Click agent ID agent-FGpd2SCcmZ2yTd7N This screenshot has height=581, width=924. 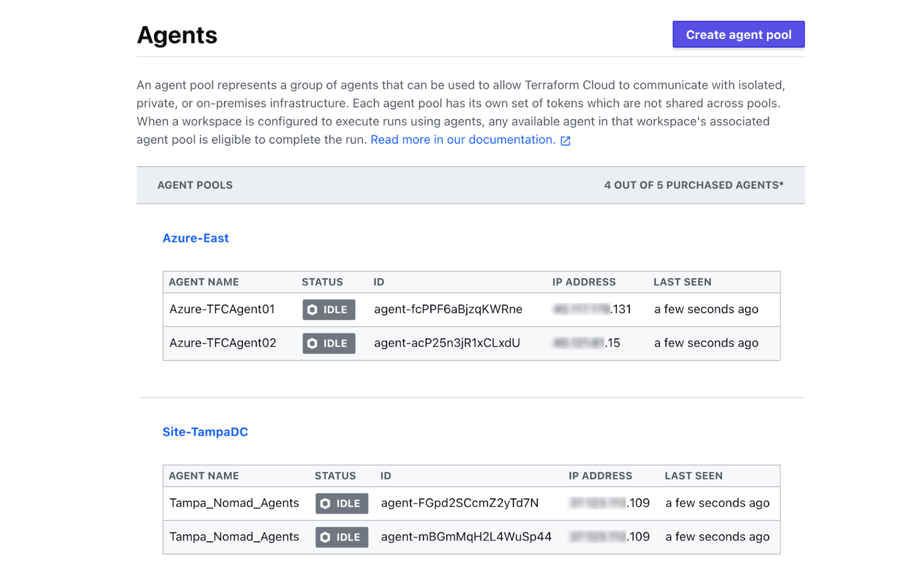coord(459,503)
